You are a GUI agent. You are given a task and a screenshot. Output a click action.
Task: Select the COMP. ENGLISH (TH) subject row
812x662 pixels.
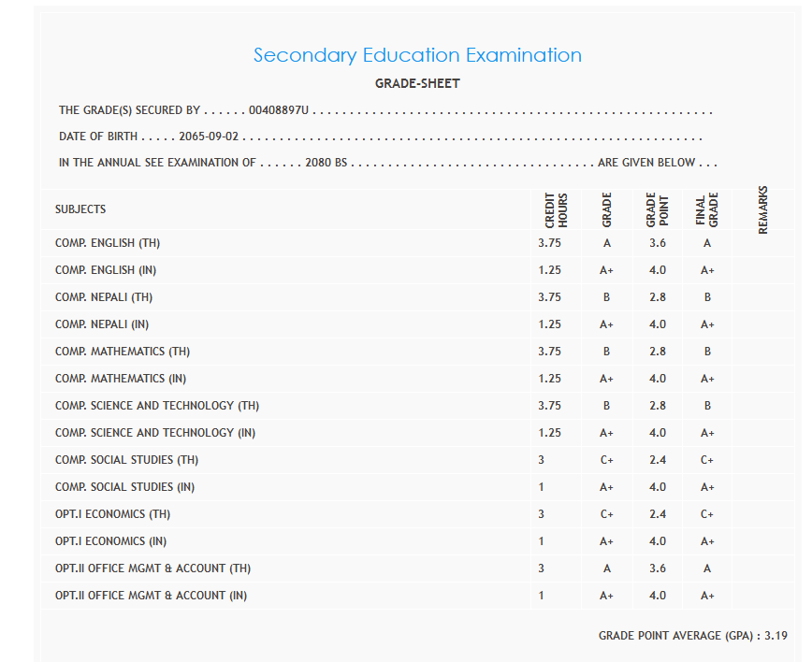pos(108,243)
